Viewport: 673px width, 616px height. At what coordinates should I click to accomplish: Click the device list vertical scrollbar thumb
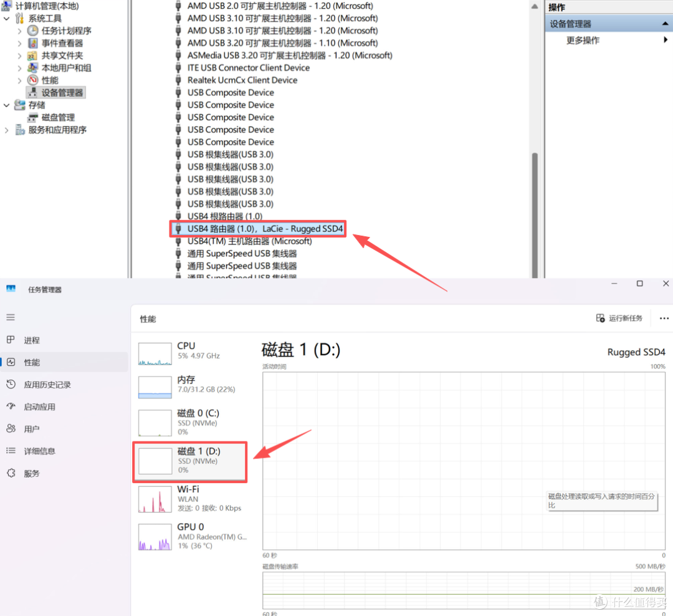coord(535,214)
